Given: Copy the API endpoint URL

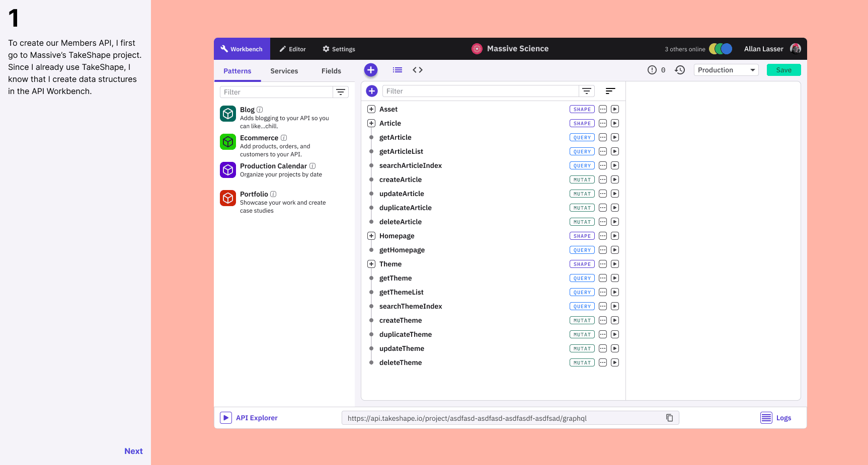Looking at the screenshot, I should pos(670,418).
